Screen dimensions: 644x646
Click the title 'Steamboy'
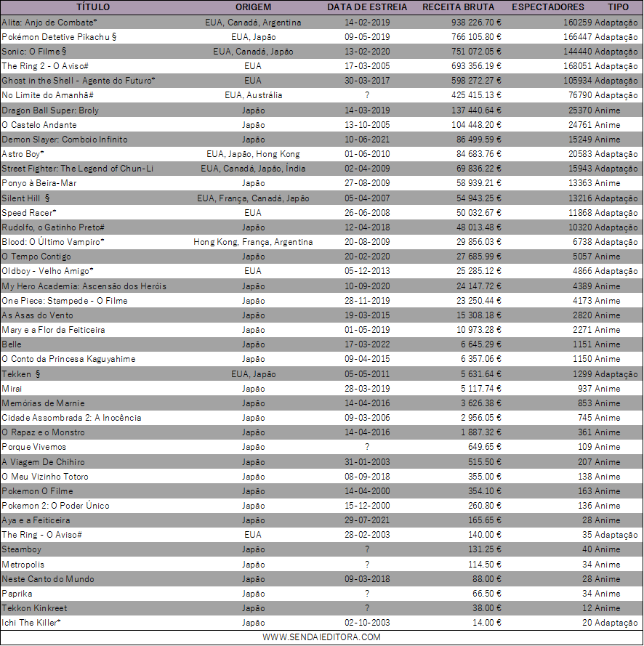coord(21,549)
